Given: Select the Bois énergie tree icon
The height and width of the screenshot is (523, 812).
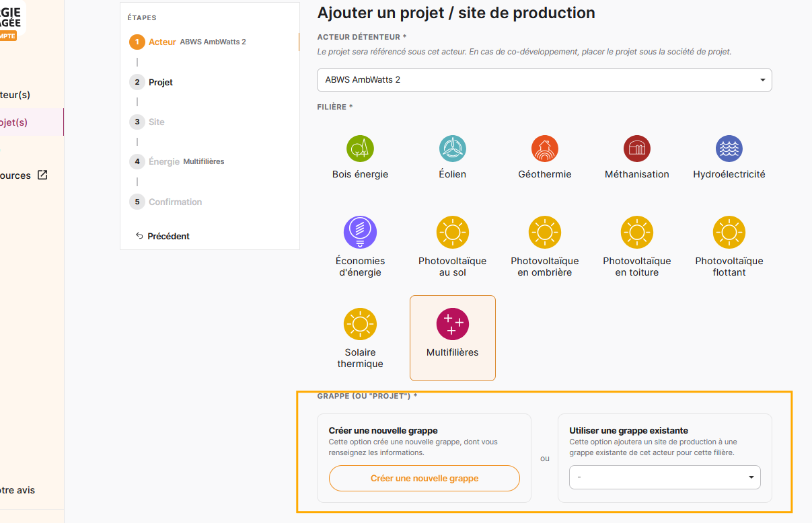Looking at the screenshot, I should tap(360, 149).
